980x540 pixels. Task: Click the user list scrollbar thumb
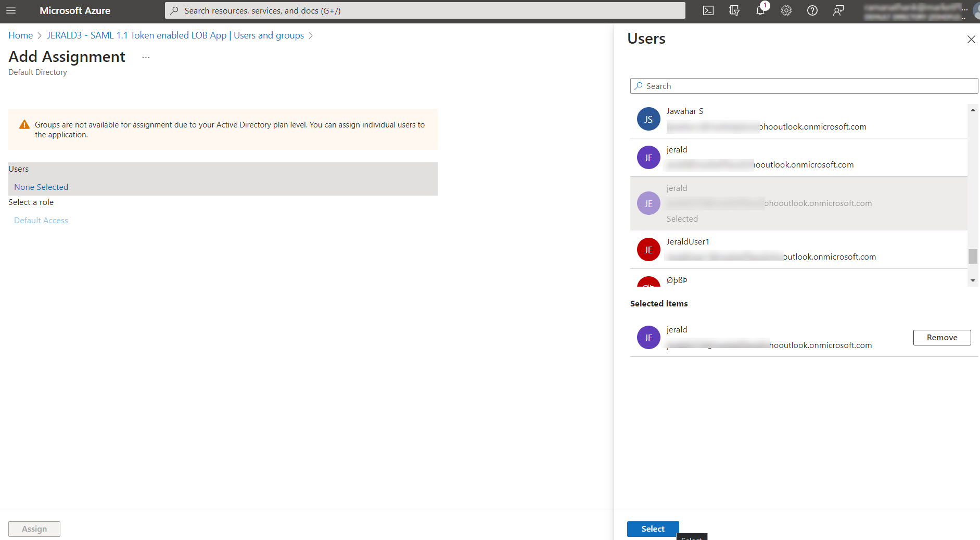click(973, 256)
